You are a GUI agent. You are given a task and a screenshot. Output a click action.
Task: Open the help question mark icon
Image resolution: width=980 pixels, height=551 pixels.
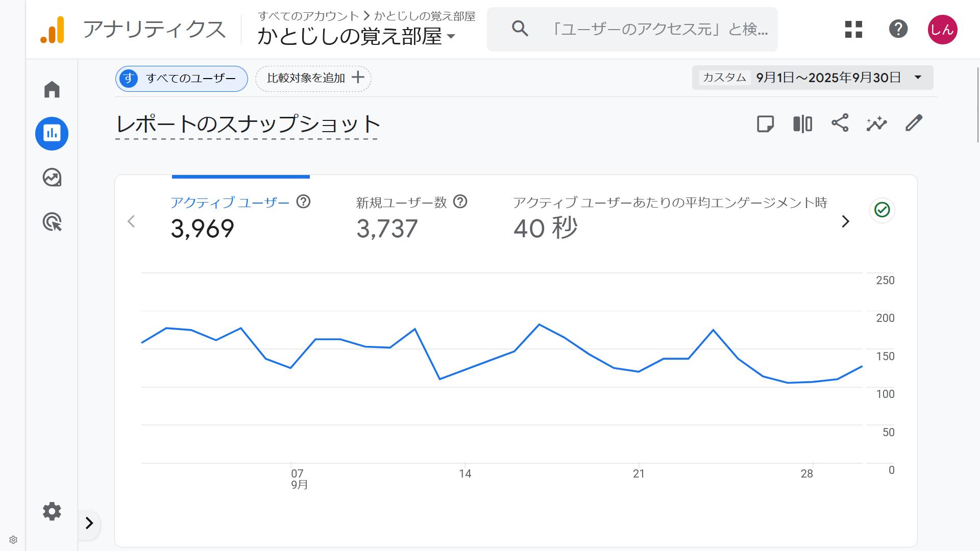point(898,29)
